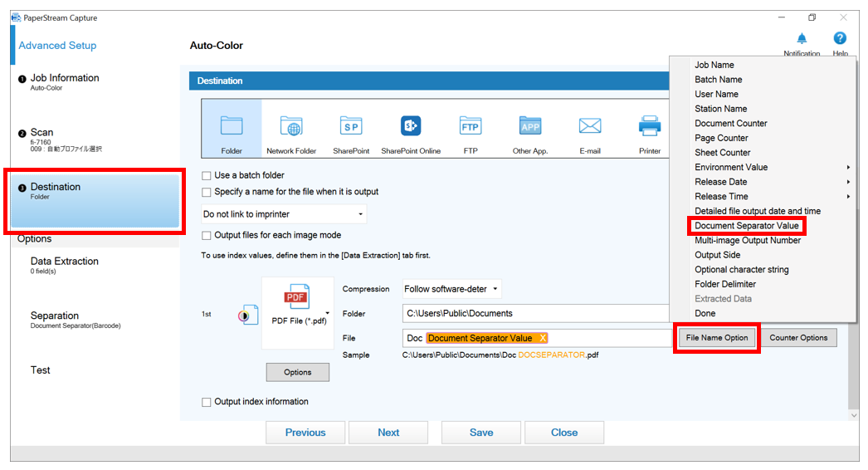
Task: Click the File Name Option button
Action: [717, 337]
